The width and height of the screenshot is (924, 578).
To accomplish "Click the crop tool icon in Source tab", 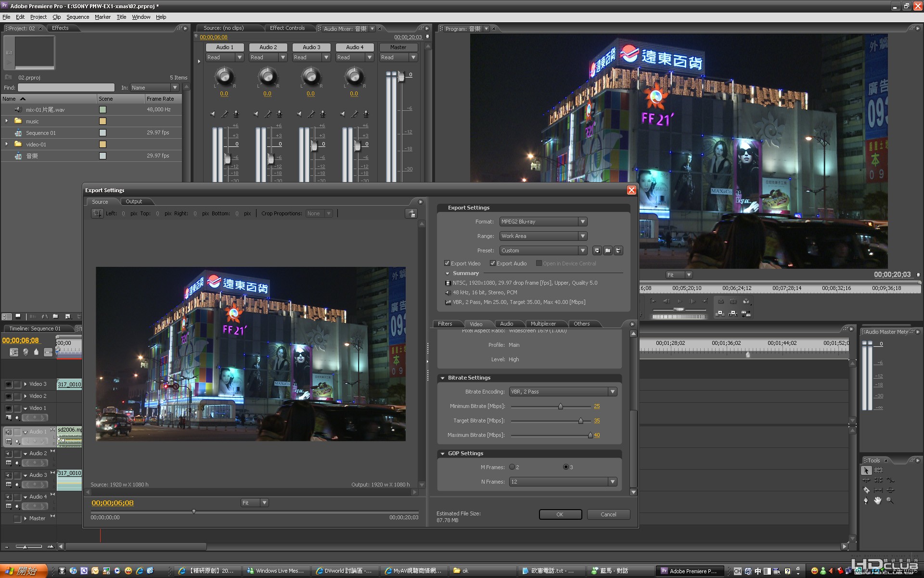I will pyautogui.click(x=97, y=213).
